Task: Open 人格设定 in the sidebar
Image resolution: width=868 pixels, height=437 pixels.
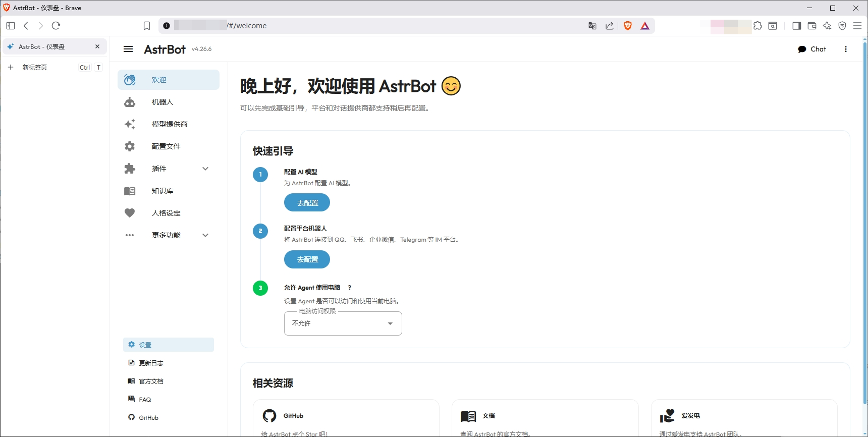Action: coord(169,213)
